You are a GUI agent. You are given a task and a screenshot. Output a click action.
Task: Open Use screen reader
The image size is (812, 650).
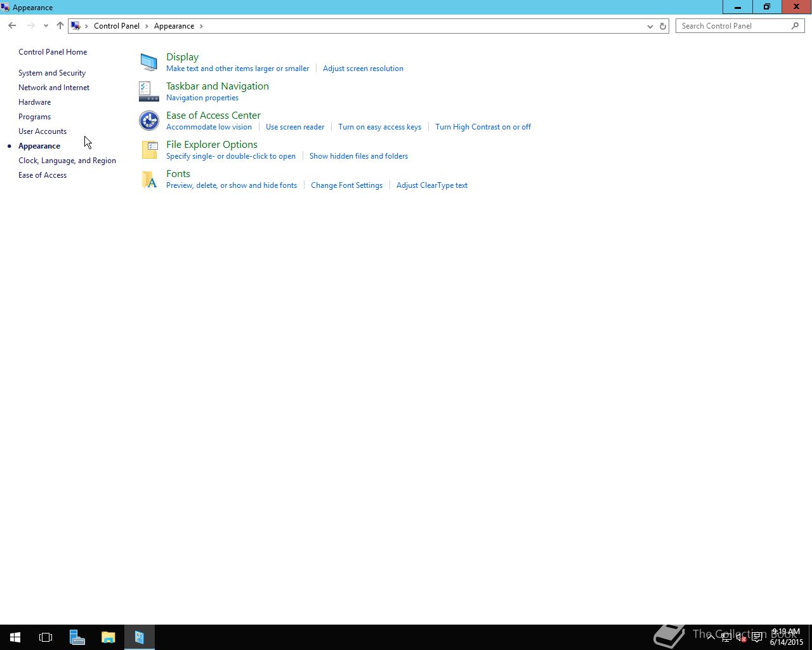pos(295,127)
